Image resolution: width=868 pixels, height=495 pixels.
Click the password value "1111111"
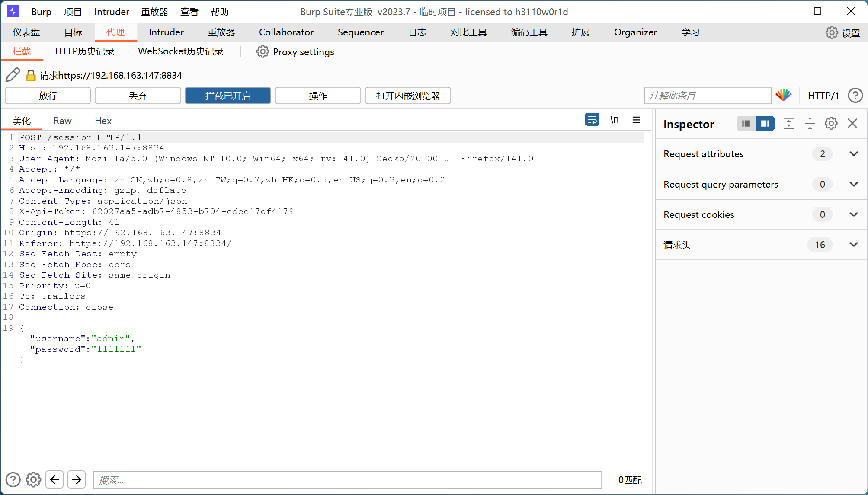click(116, 349)
